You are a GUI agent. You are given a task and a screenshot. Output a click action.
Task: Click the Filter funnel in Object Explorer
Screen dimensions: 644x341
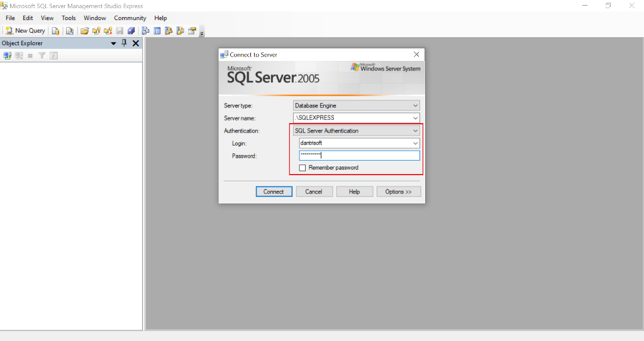pyautogui.click(x=42, y=55)
